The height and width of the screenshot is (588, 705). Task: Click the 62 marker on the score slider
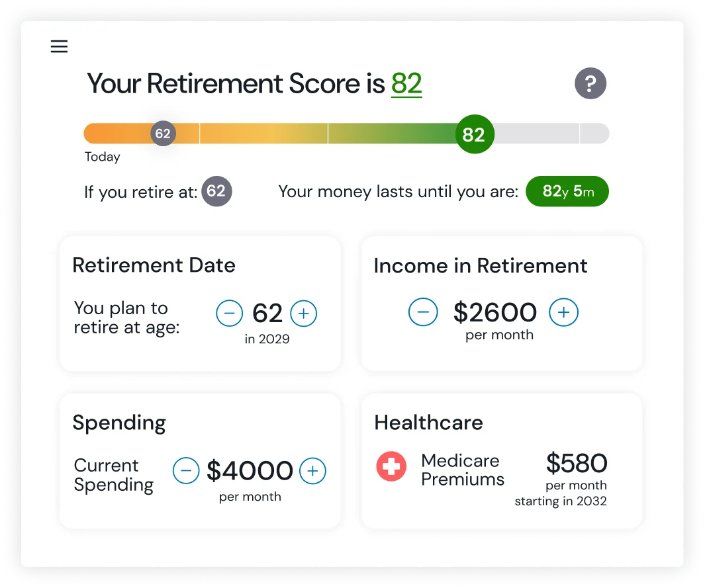[164, 134]
